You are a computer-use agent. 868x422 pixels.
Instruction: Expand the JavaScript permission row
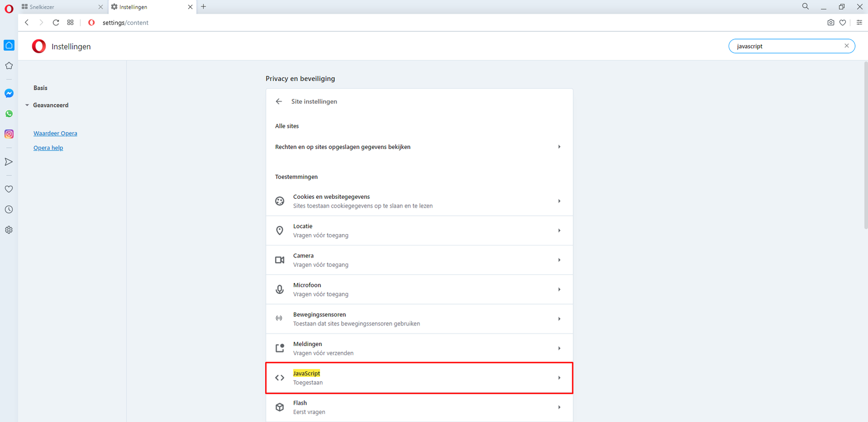[419, 378]
